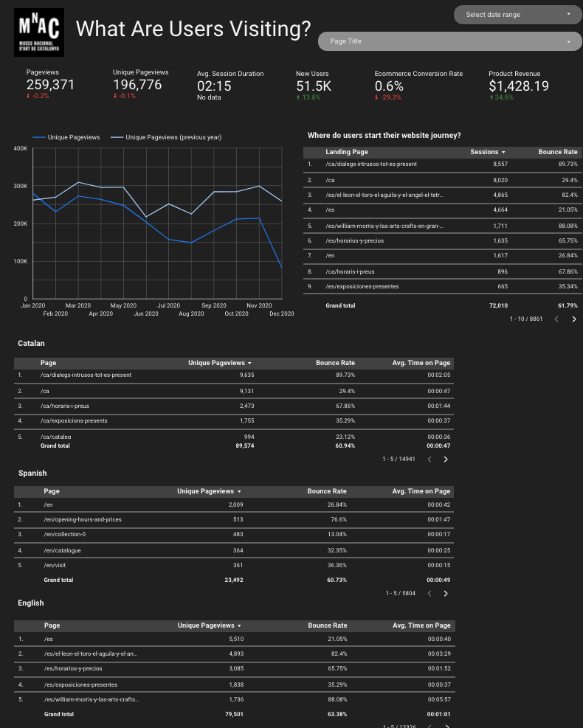The width and height of the screenshot is (583, 728).
Task: Sort Spanish table by Page column header
Action: click(x=52, y=491)
